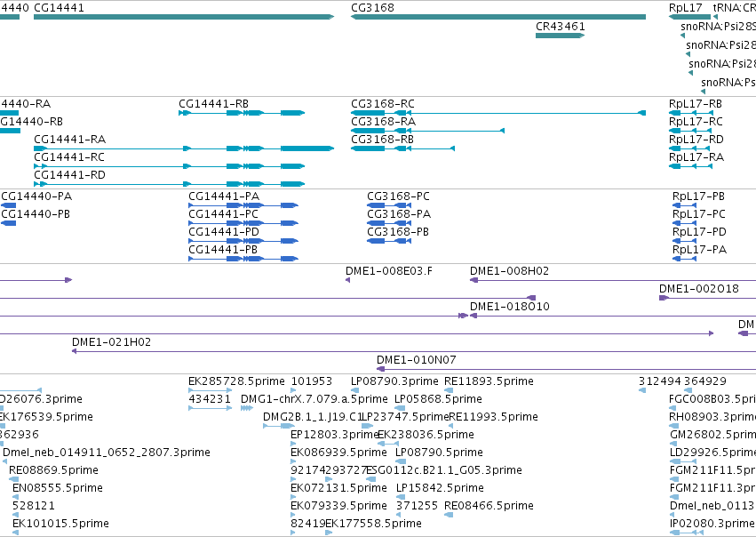Select the CG14441-PD coding sequence
The image size is (756, 537).
(x=243, y=241)
